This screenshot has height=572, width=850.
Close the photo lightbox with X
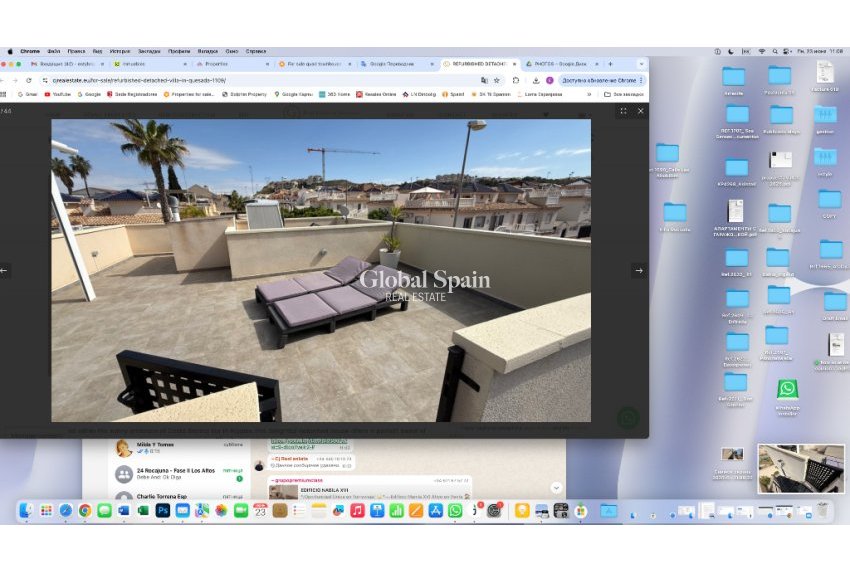(x=641, y=111)
